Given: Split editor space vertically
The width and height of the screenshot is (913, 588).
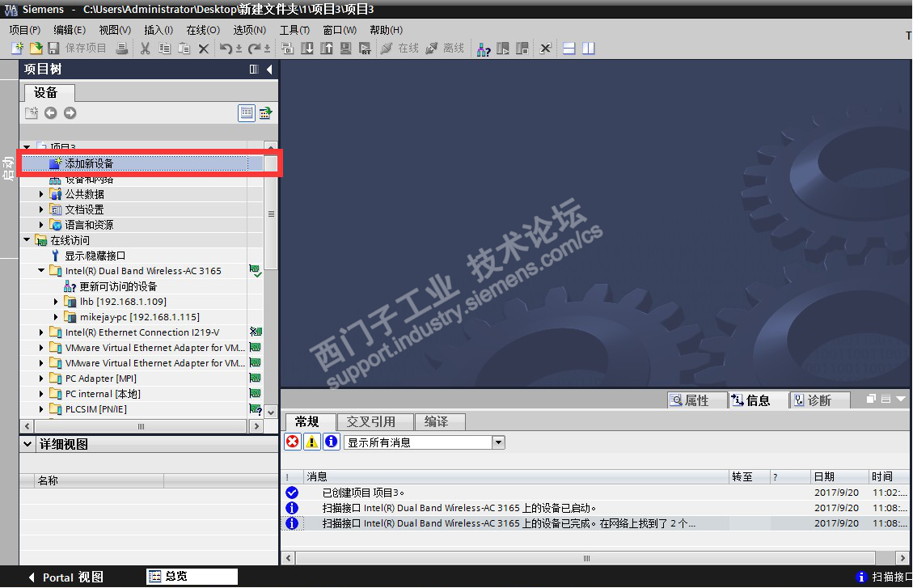Looking at the screenshot, I should point(588,49).
